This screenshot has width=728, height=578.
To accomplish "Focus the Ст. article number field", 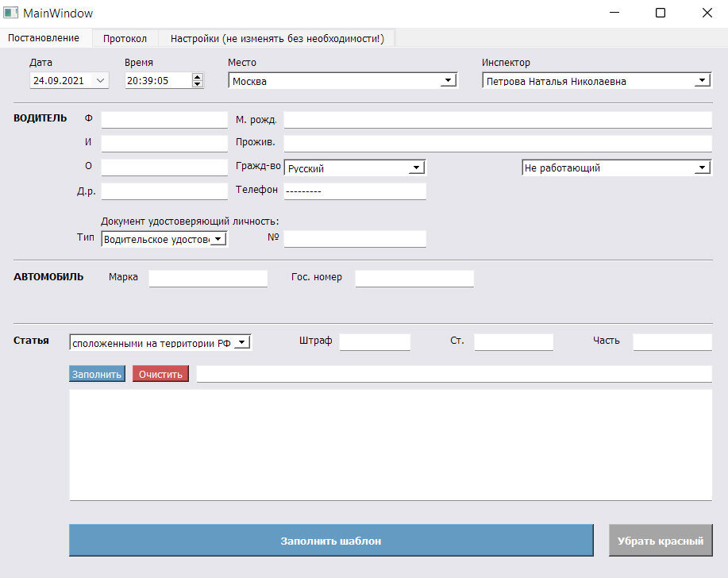I will pyautogui.click(x=514, y=342).
